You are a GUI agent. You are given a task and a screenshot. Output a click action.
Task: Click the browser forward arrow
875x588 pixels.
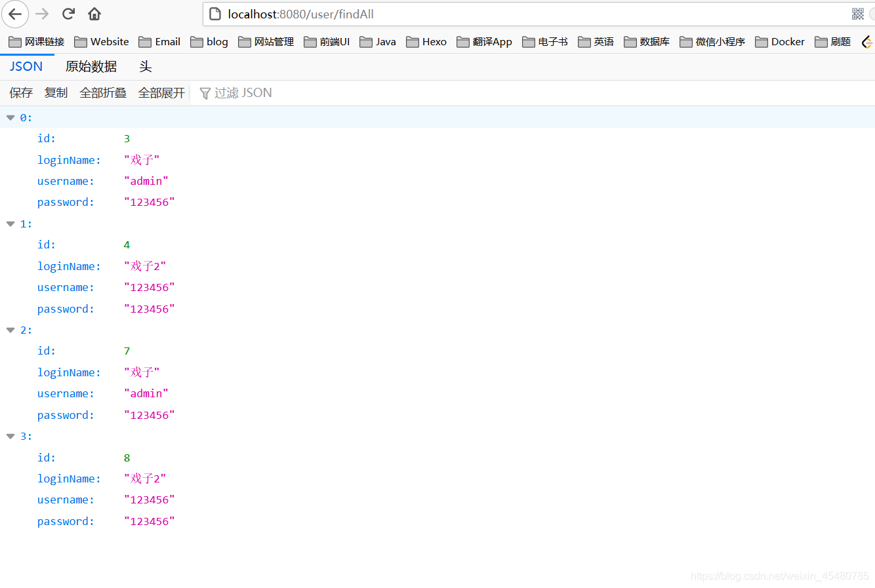[42, 14]
